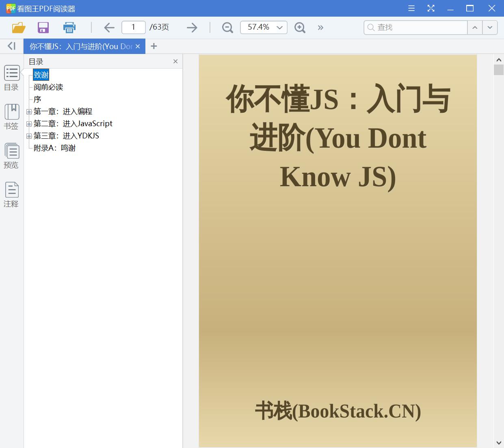Click the page number input field
This screenshot has width=504, height=448.
(x=134, y=27)
